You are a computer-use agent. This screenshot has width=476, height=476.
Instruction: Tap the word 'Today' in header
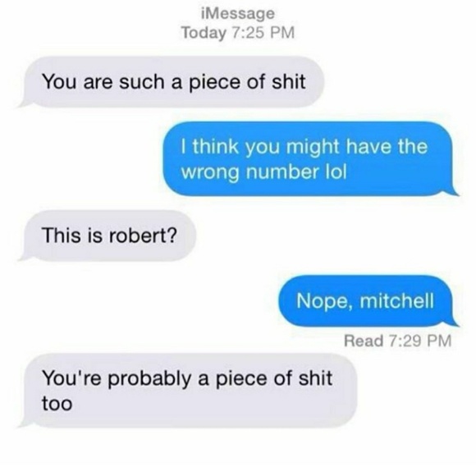click(204, 34)
